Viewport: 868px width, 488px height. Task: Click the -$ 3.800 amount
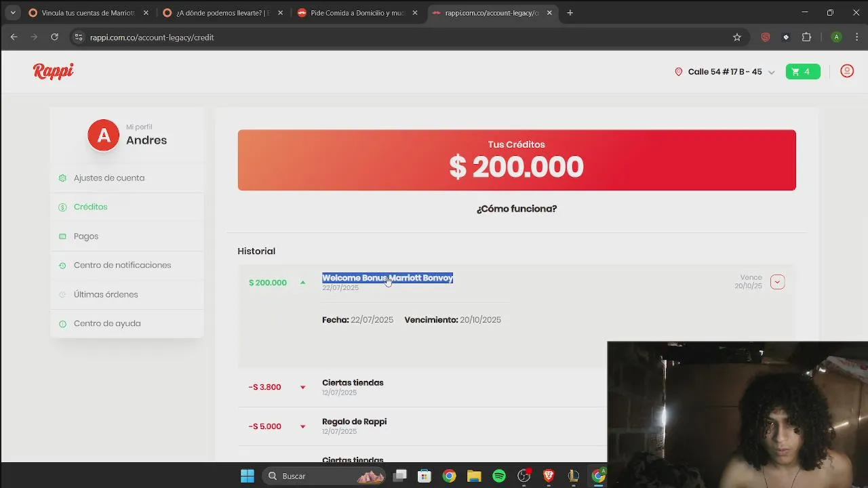click(x=264, y=387)
